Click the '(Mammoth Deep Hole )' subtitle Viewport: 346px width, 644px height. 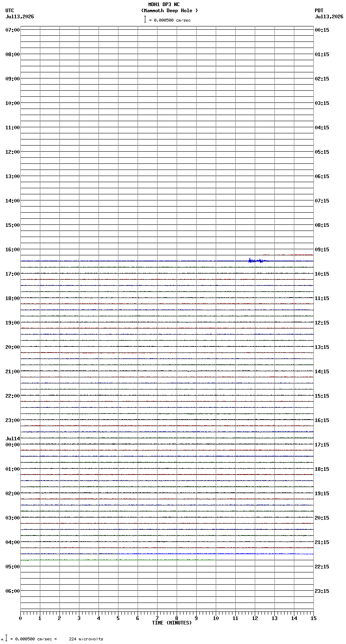pyautogui.click(x=169, y=11)
